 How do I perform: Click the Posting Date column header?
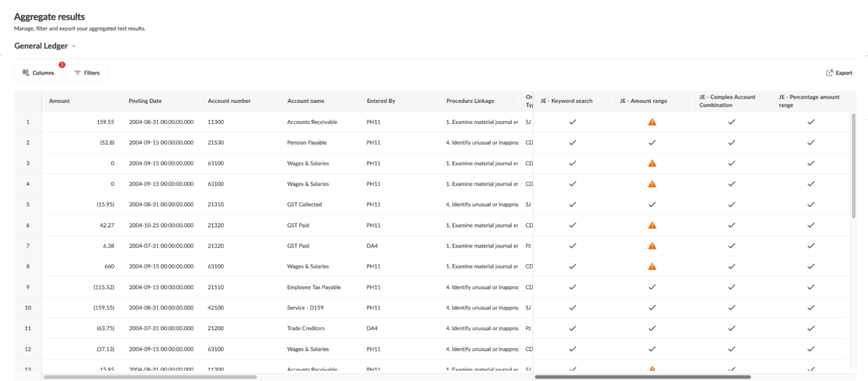point(145,101)
